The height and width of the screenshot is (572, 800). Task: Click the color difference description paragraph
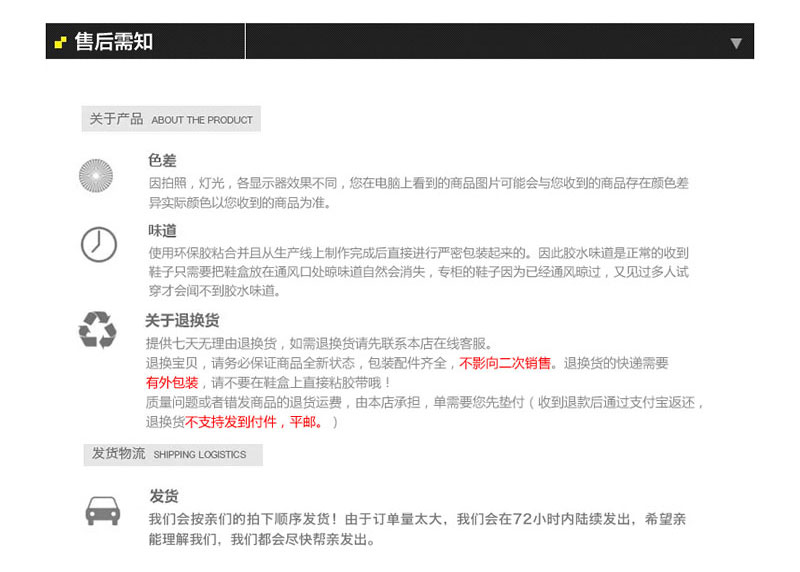(418, 193)
